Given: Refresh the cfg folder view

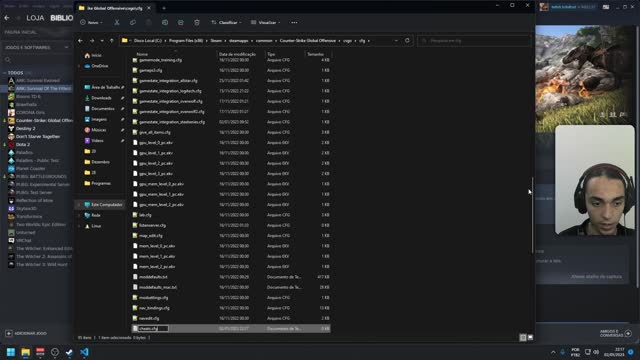Looking at the screenshot, I should (407, 41).
